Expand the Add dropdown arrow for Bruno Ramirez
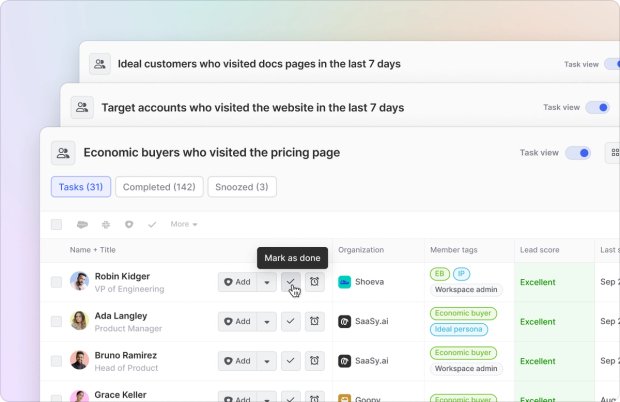 [267, 360]
